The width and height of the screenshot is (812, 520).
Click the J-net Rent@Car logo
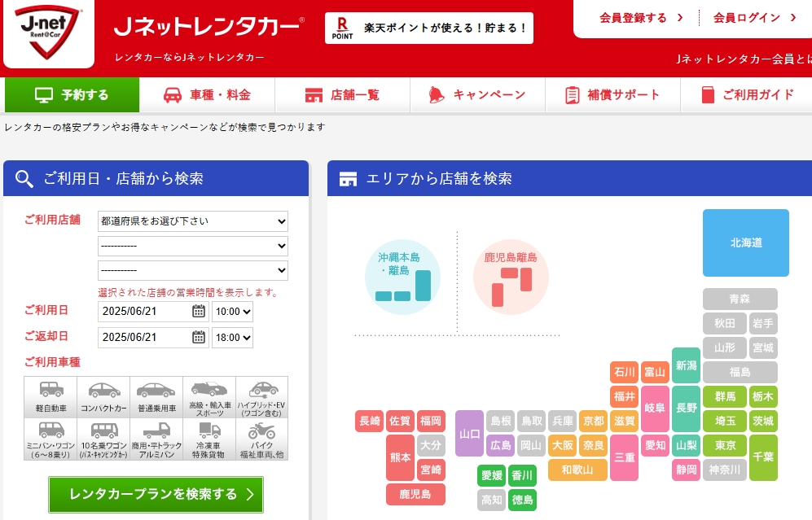tap(49, 33)
